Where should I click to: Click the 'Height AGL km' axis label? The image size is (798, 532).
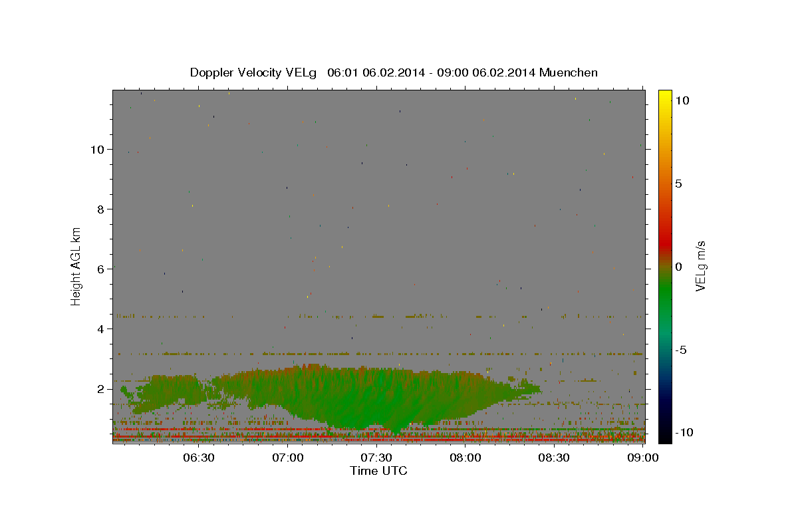76,266
